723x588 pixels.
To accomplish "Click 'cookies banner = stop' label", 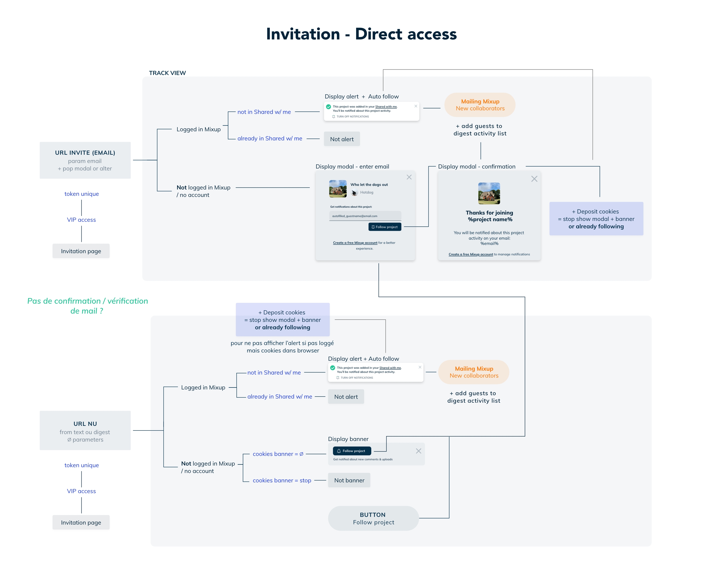I will click(x=282, y=480).
